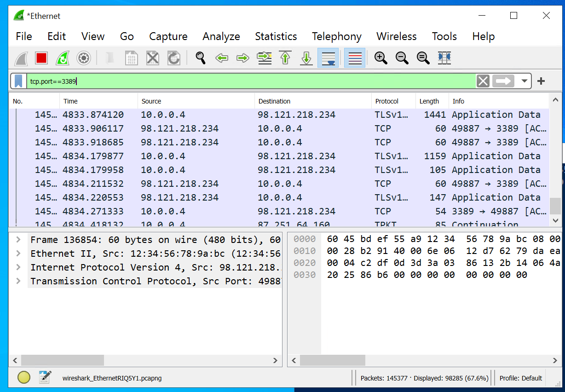Go to the last packet
565x392 pixels.
[306, 58]
